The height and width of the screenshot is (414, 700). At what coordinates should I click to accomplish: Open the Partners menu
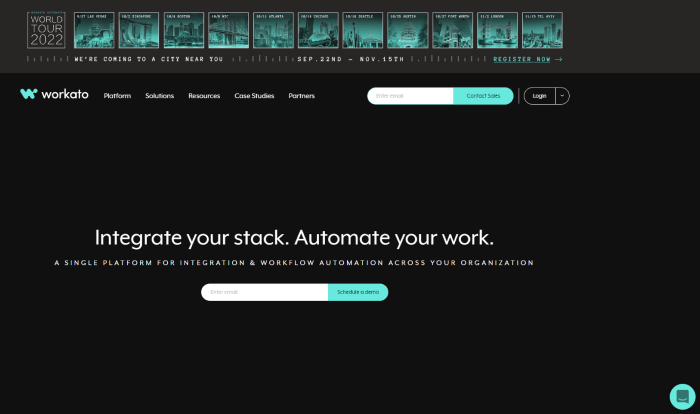click(301, 96)
